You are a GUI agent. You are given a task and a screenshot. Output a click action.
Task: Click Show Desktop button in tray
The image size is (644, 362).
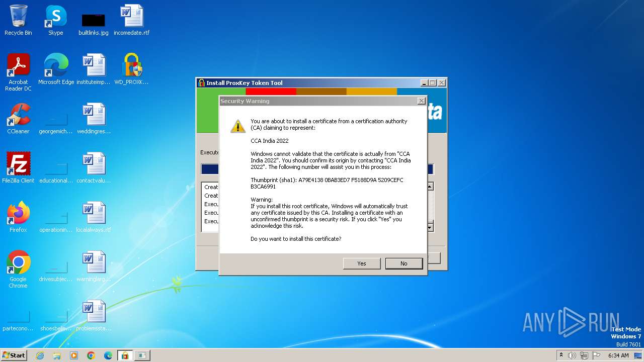[x=638, y=355]
